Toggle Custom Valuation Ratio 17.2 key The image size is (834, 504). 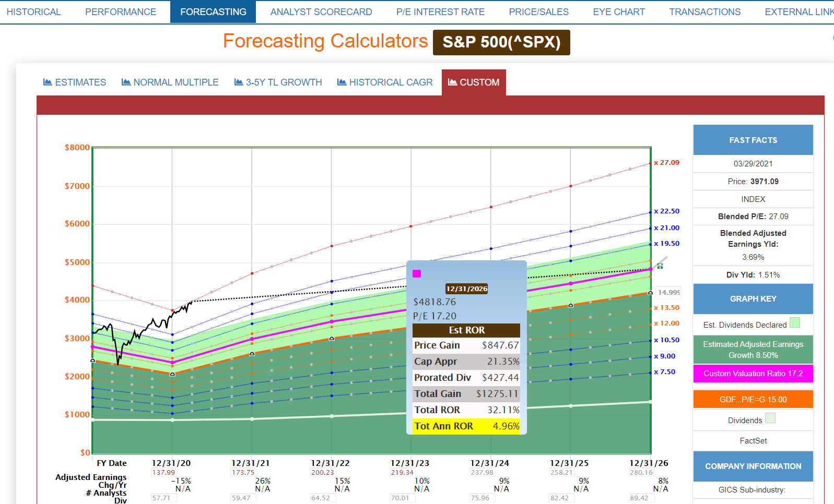click(753, 374)
